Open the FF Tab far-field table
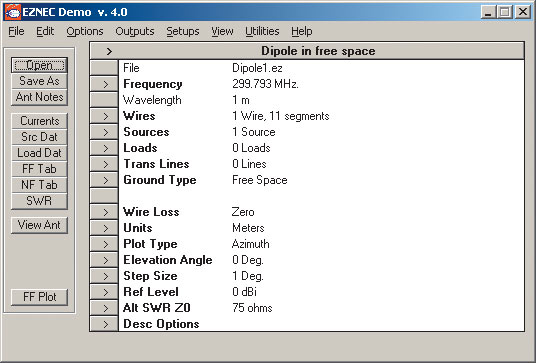This screenshot has height=363, width=536. point(39,169)
